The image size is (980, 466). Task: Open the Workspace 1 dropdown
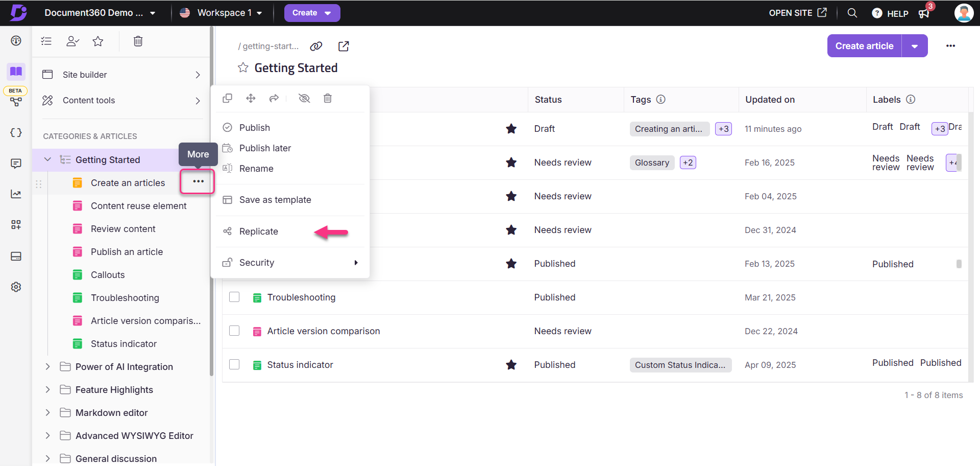tap(221, 13)
